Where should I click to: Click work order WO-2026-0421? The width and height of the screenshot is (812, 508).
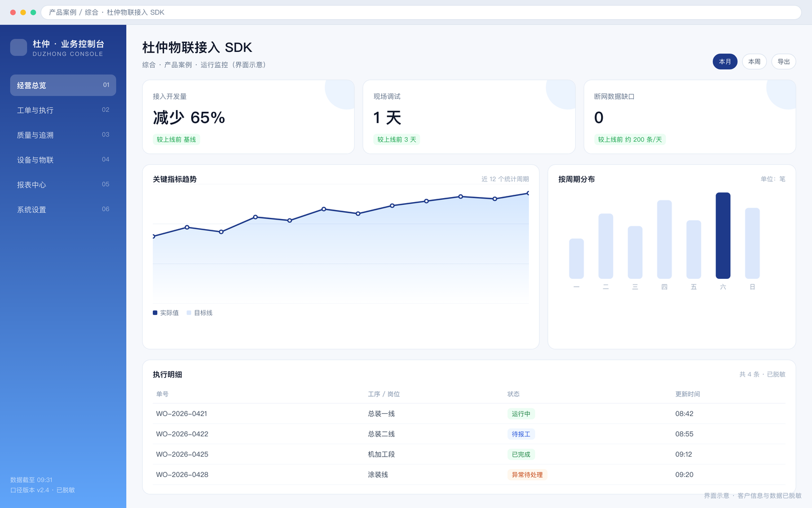(182, 414)
